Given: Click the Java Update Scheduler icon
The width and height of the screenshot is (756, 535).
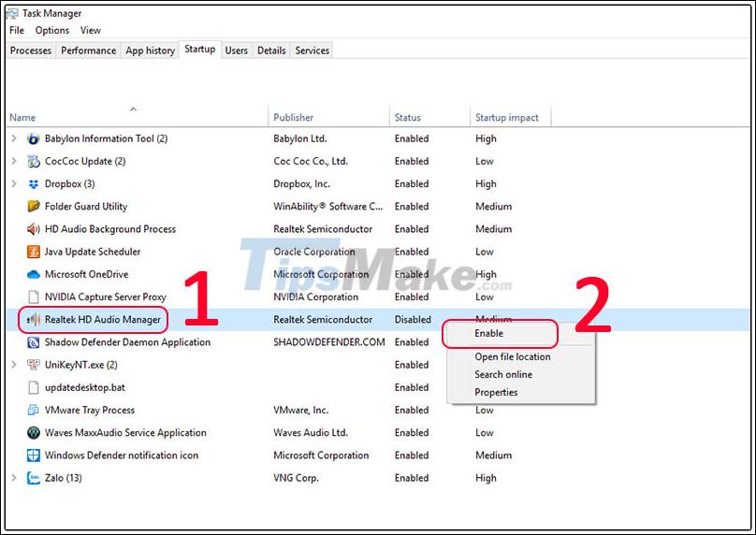Looking at the screenshot, I should pos(34,252).
